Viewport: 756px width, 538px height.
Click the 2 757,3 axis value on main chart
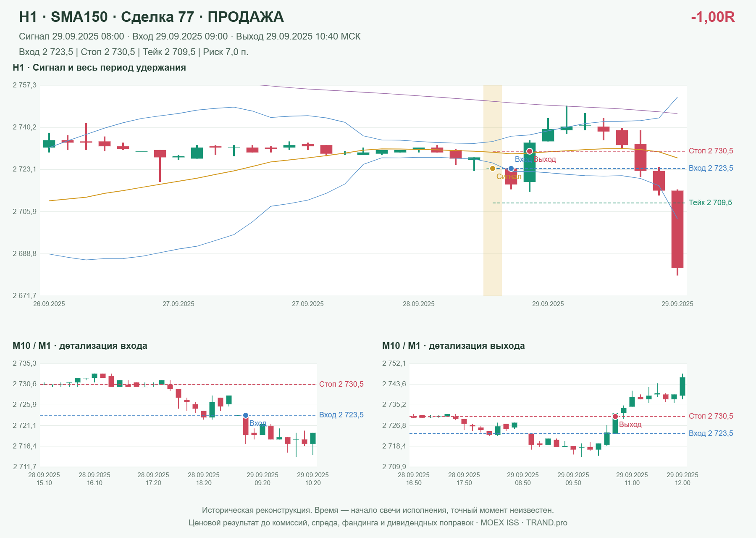click(24, 85)
